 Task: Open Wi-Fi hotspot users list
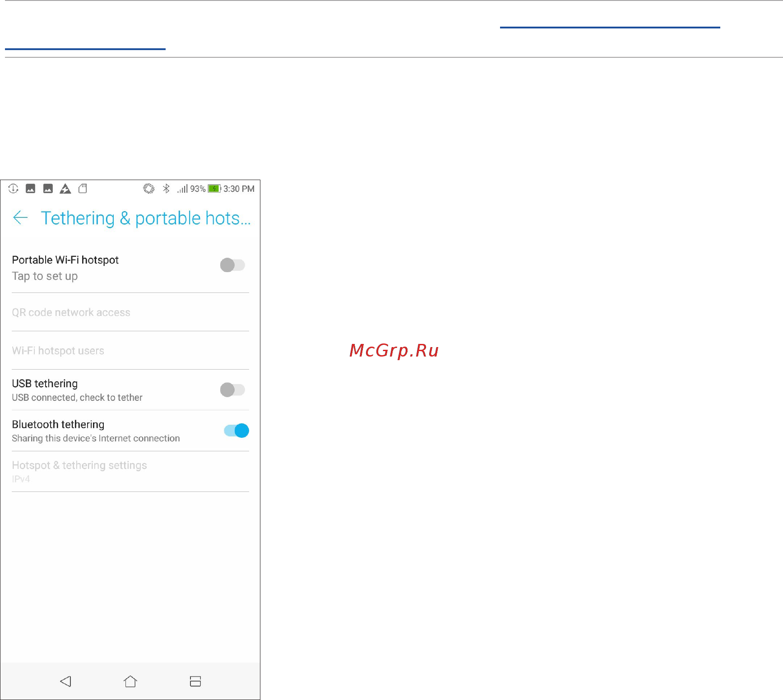coord(130,351)
